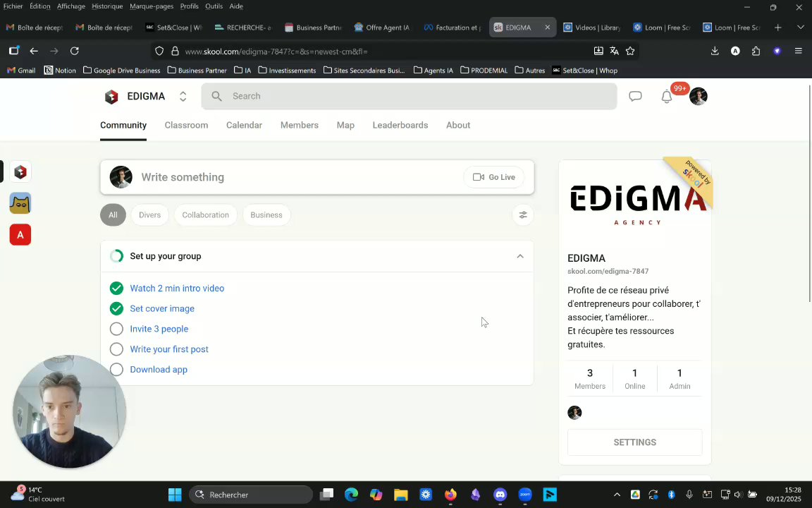Filter posts by Divers category
Viewport: 812px width, 508px height.
(x=149, y=215)
